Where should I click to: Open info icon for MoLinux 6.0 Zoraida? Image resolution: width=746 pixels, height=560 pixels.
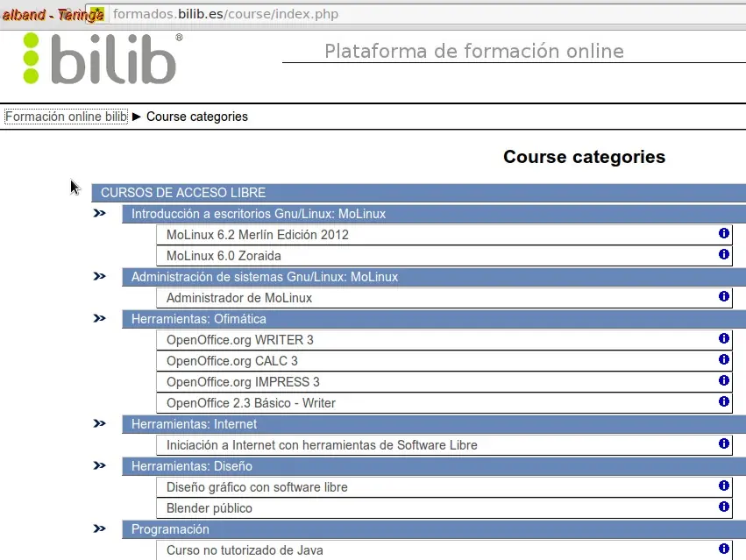click(723, 254)
